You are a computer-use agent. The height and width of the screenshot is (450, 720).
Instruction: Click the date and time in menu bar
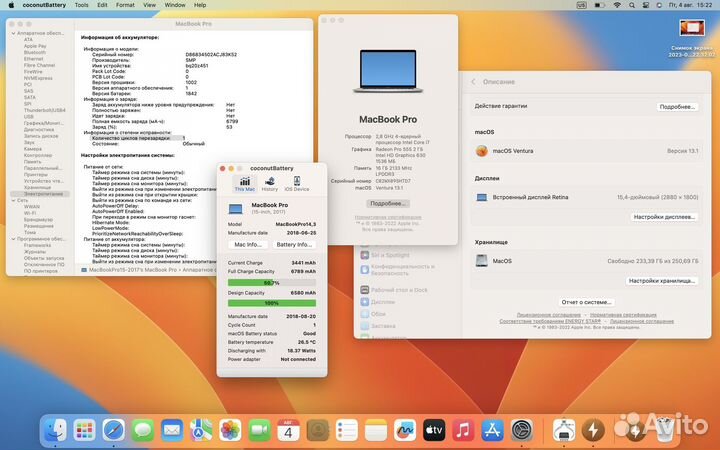click(x=691, y=5)
